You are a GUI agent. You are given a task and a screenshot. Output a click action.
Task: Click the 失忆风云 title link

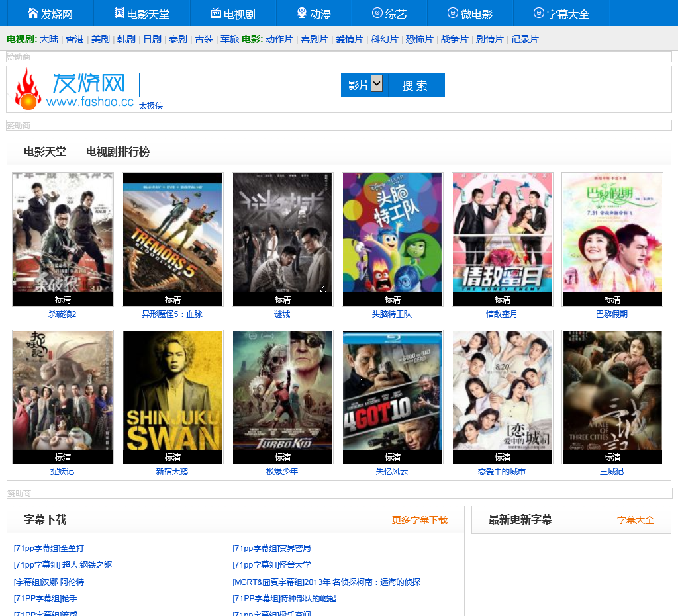click(x=392, y=472)
